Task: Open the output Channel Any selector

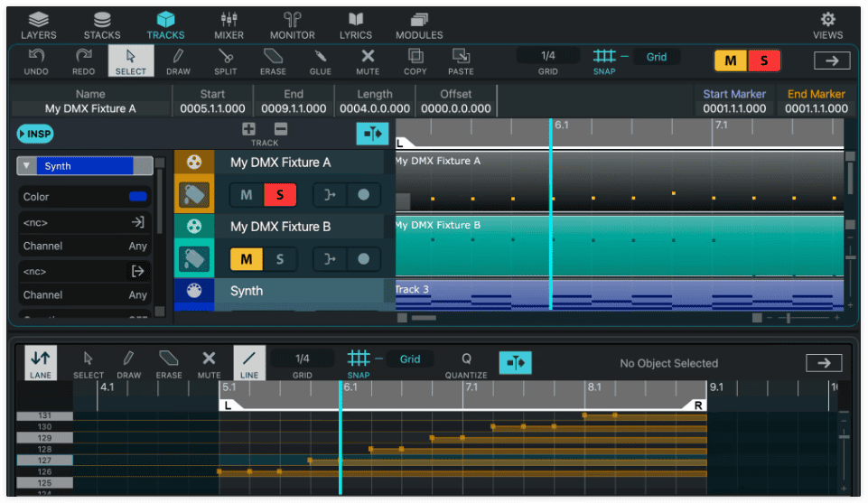Action: tap(84, 294)
